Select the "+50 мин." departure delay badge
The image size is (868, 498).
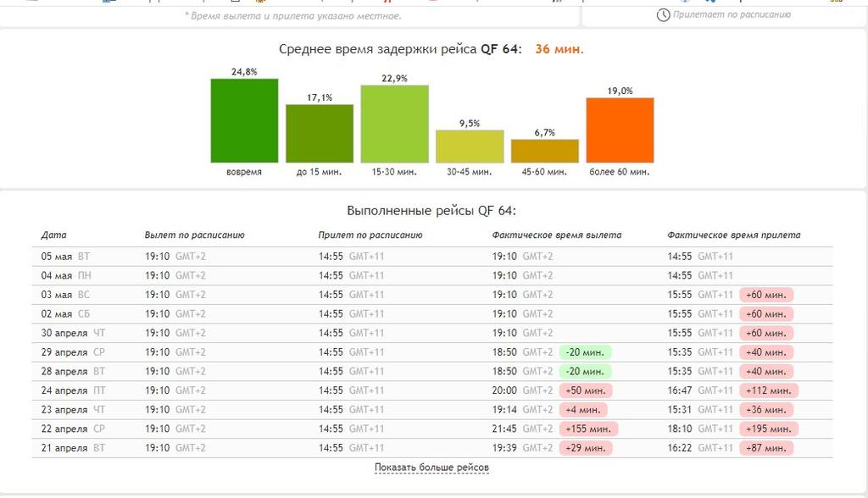click(586, 390)
